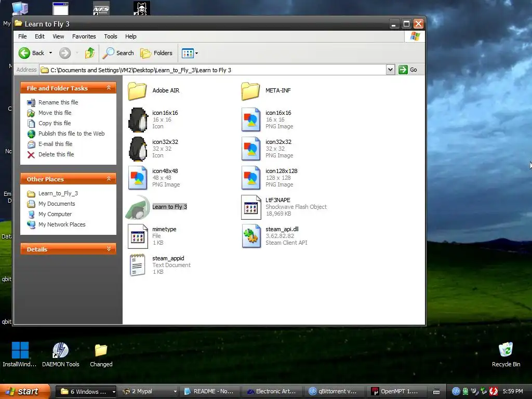This screenshot has height=399, width=532.
Task: Click Publish this file to the Web
Action: coord(71,134)
